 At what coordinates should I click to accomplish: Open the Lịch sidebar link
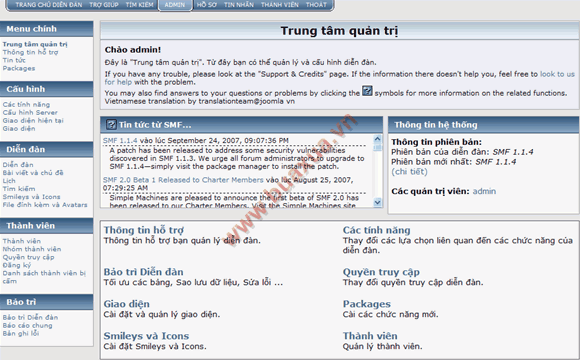click(9, 181)
